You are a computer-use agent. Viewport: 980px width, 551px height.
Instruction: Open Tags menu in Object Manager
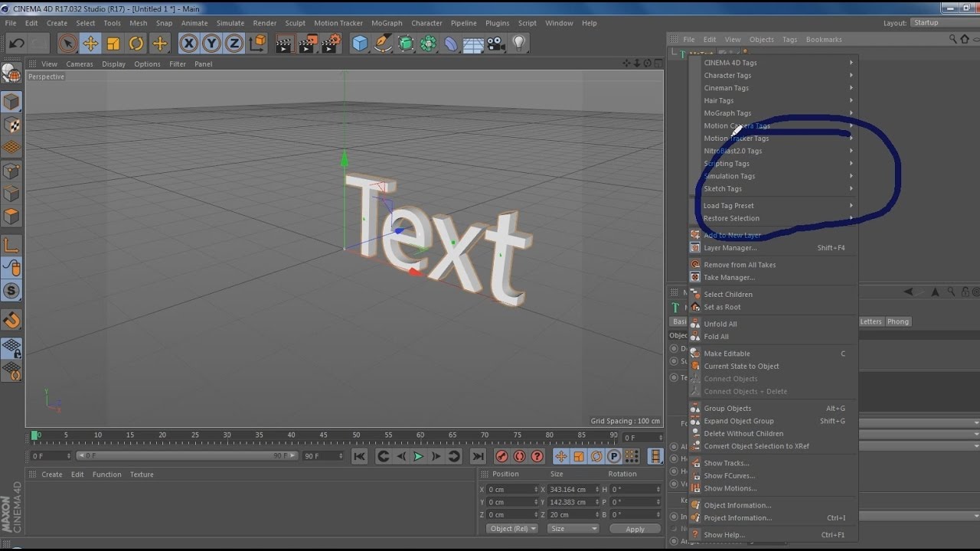click(x=789, y=40)
